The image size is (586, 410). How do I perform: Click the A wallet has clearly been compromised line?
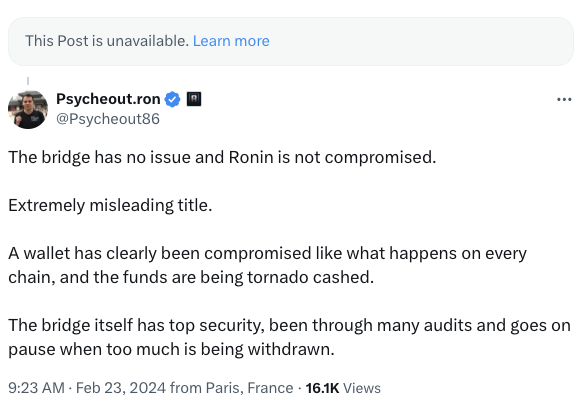point(268,253)
